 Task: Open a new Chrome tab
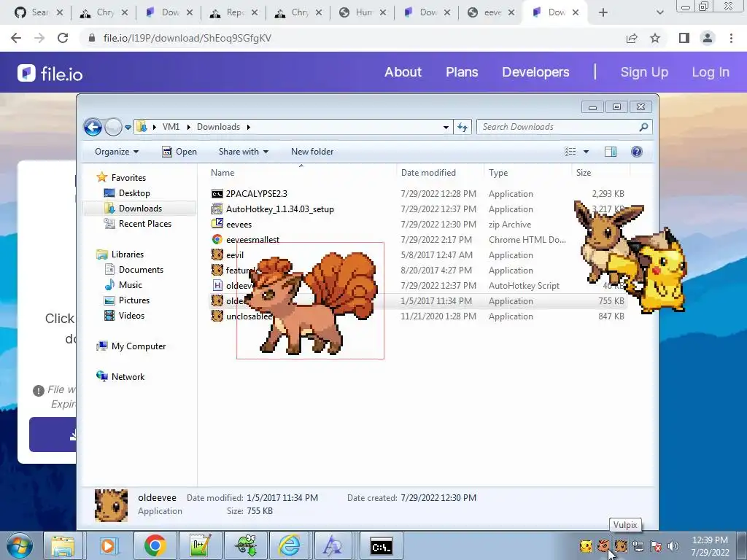click(603, 13)
